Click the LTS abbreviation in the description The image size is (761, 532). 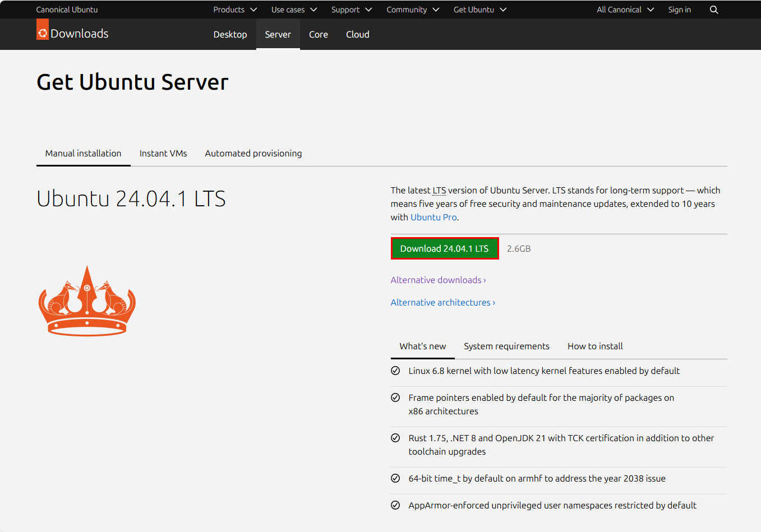point(439,190)
